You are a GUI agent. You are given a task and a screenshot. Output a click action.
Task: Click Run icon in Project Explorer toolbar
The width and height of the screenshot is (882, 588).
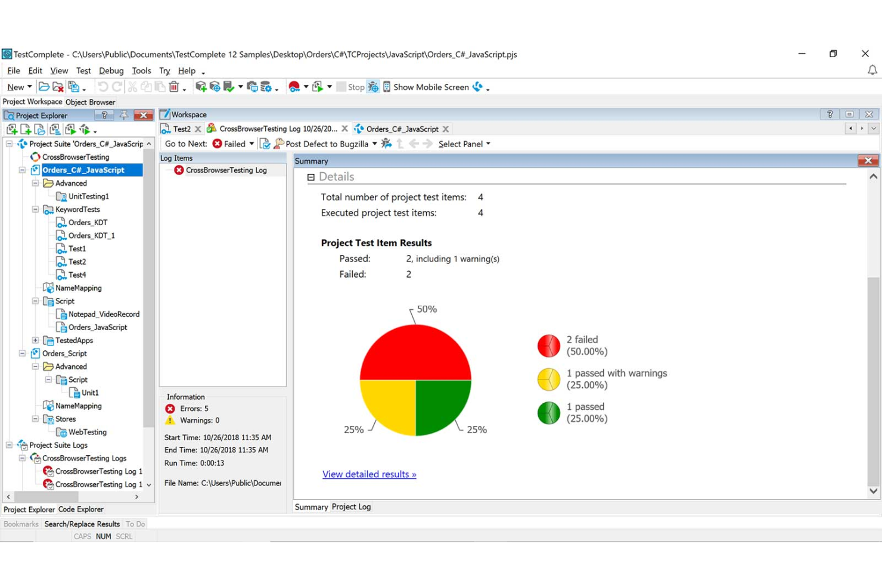[x=70, y=129]
